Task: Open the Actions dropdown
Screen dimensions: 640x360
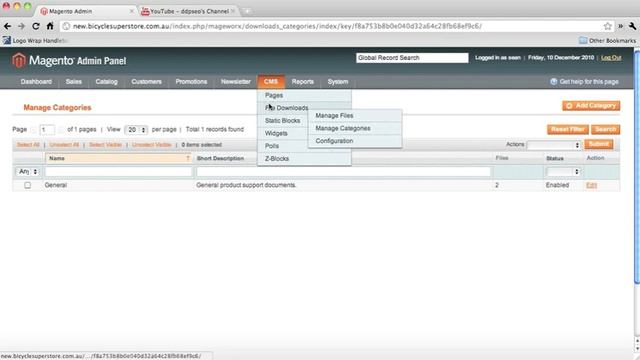Action: coord(553,145)
